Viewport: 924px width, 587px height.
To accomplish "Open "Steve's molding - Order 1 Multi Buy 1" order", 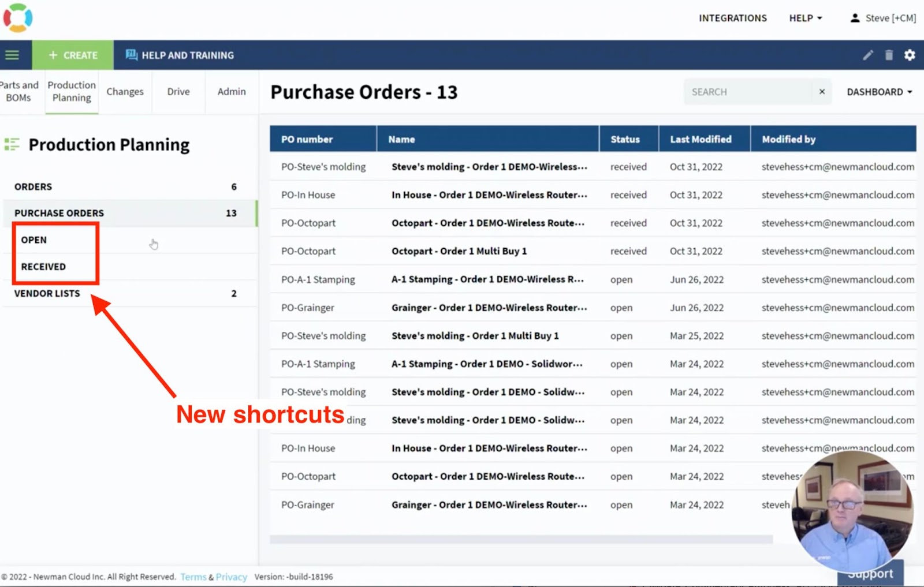I will tap(475, 336).
